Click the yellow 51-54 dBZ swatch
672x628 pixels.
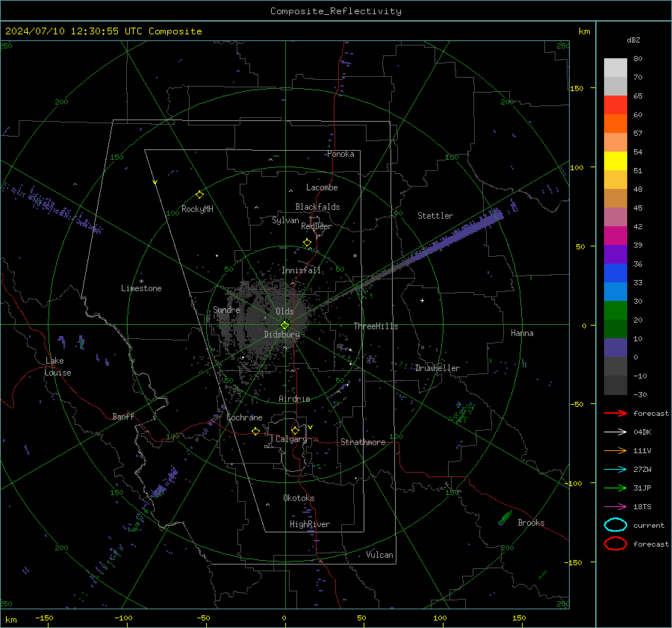[x=615, y=161]
